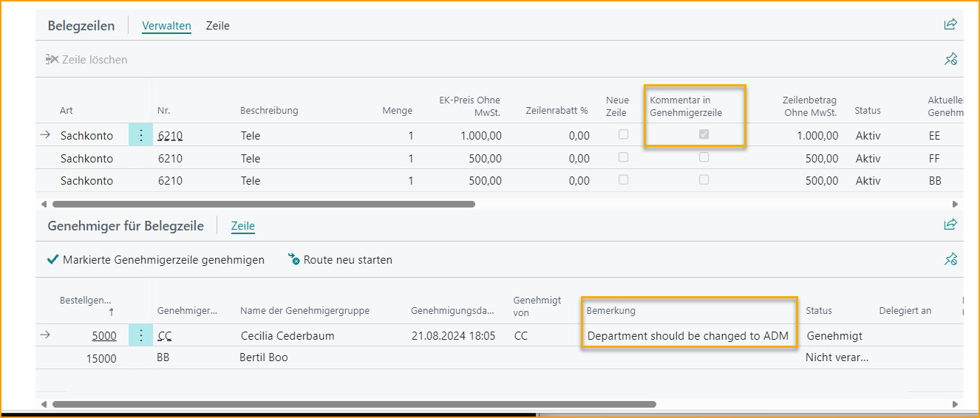Click current approver cell EE
This screenshot has width=980, height=418.
click(x=935, y=136)
